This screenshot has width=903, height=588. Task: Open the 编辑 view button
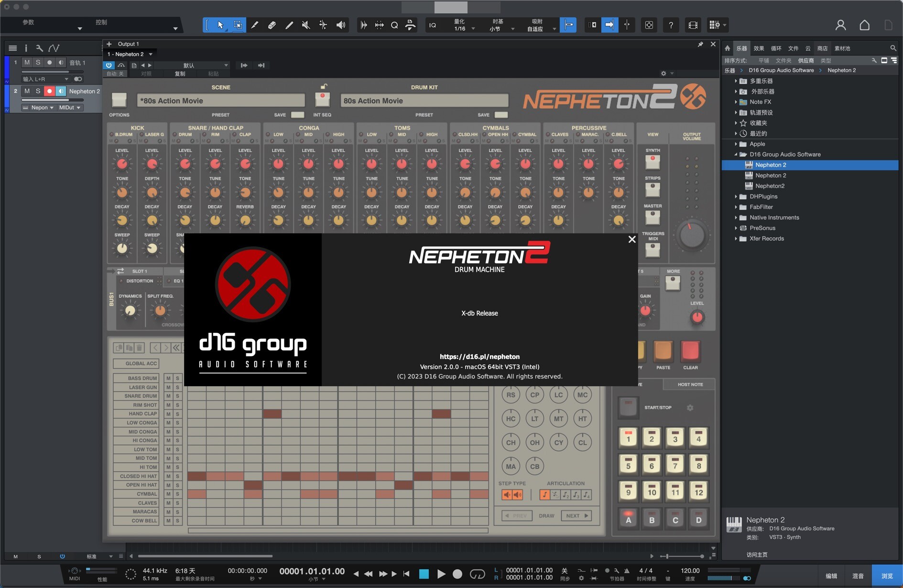(x=831, y=576)
